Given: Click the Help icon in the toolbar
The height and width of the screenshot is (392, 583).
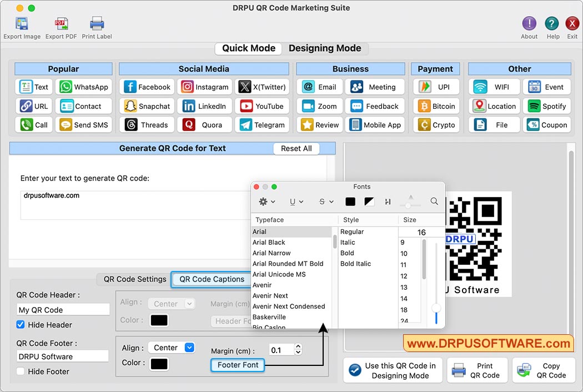Looking at the screenshot, I should pyautogui.click(x=552, y=26).
